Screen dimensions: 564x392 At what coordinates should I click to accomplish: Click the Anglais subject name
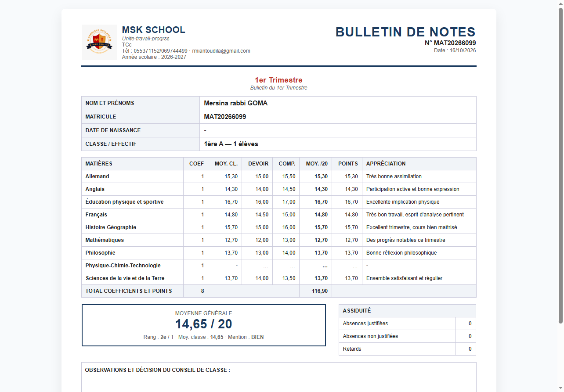tap(95, 189)
